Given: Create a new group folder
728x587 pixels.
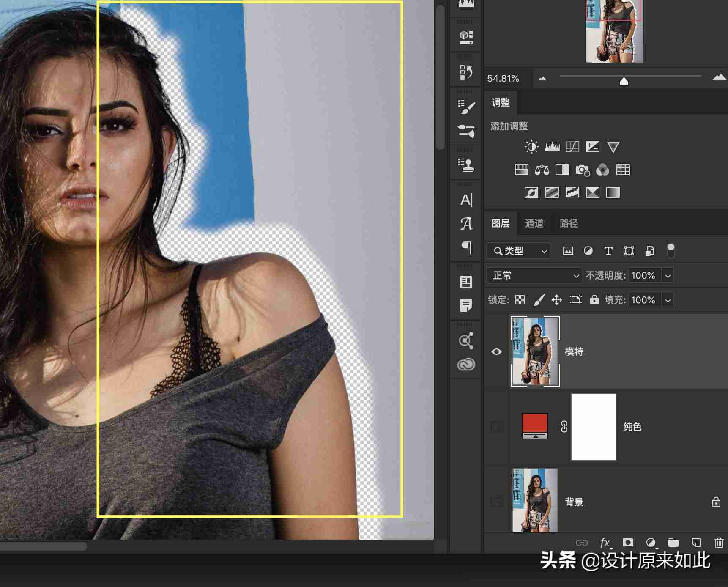Looking at the screenshot, I should pyautogui.click(x=673, y=543).
